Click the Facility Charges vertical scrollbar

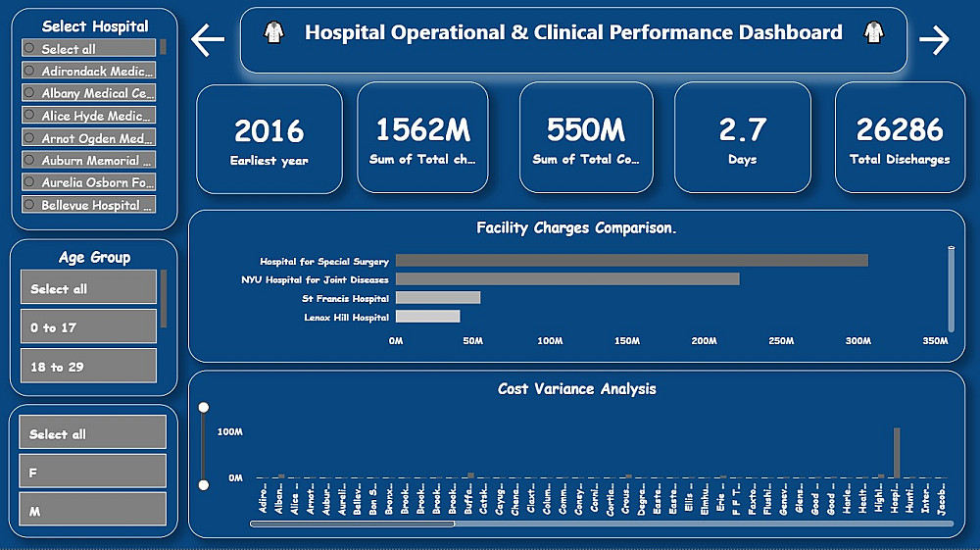952,289
